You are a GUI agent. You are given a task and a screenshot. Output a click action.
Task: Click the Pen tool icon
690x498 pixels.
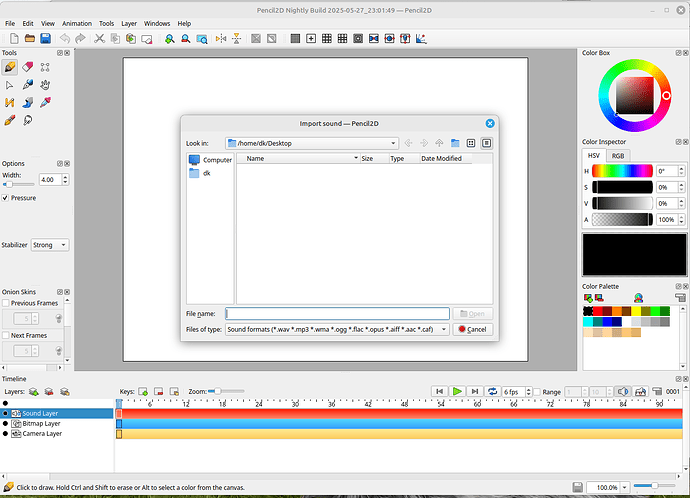point(28,85)
